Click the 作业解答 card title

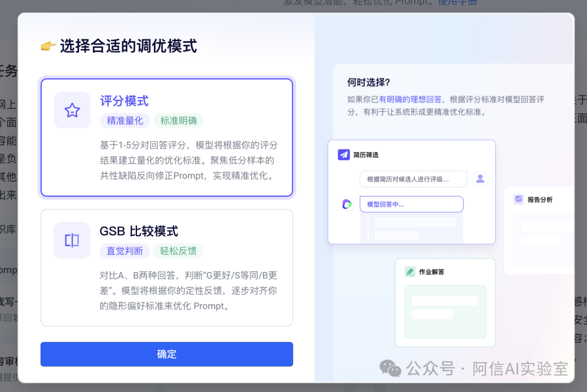(x=431, y=272)
